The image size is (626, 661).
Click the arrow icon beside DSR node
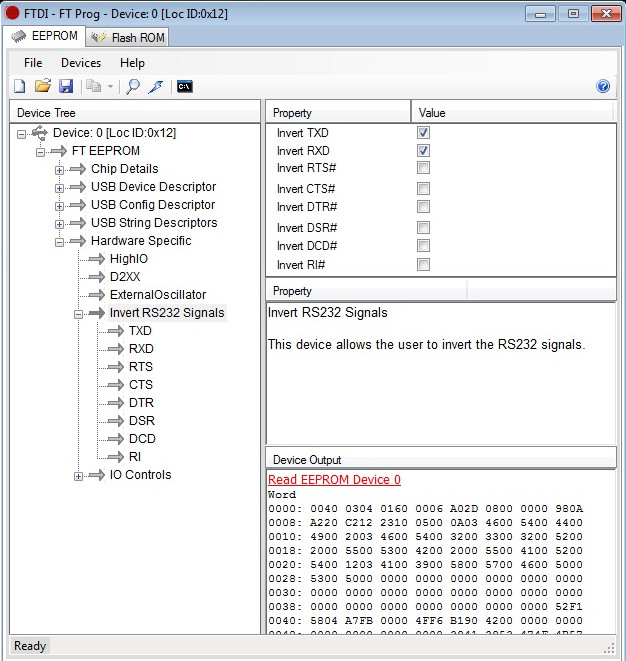tap(116, 420)
